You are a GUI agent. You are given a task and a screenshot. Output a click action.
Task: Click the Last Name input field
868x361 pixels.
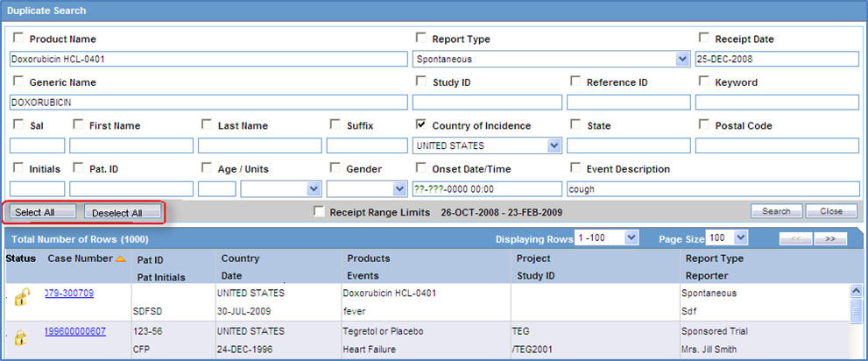259,145
